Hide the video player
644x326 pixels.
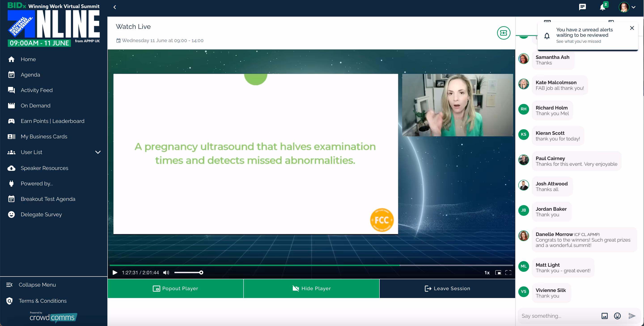pos(311,288)
